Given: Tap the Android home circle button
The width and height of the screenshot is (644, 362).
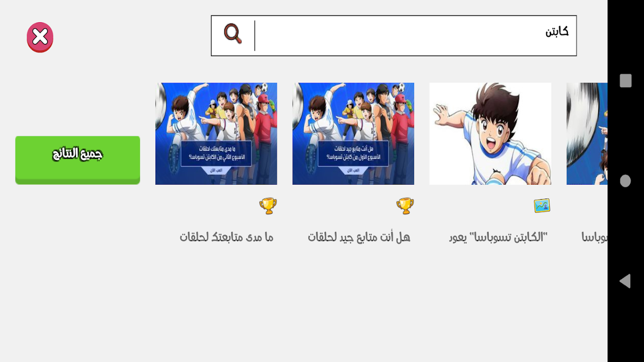Looking at the screenshot, I should point(625,181).
